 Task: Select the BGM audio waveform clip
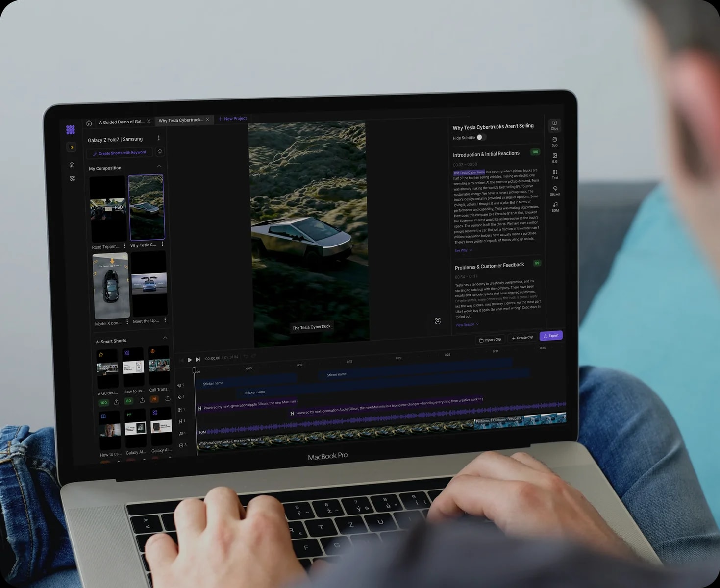click(x=382, y=417)
